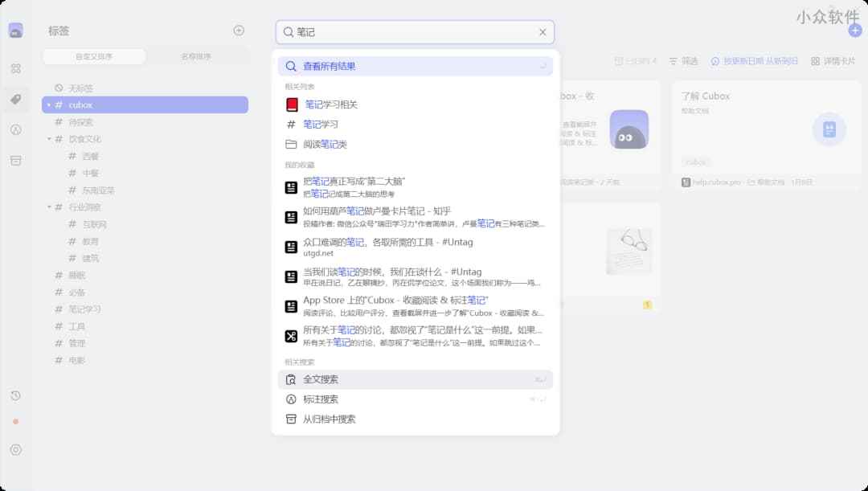Viewport: 868px width, 491px height.
Task: Open result 笔记学习相关
Action: pyautogui.click(x=416, y=104)
